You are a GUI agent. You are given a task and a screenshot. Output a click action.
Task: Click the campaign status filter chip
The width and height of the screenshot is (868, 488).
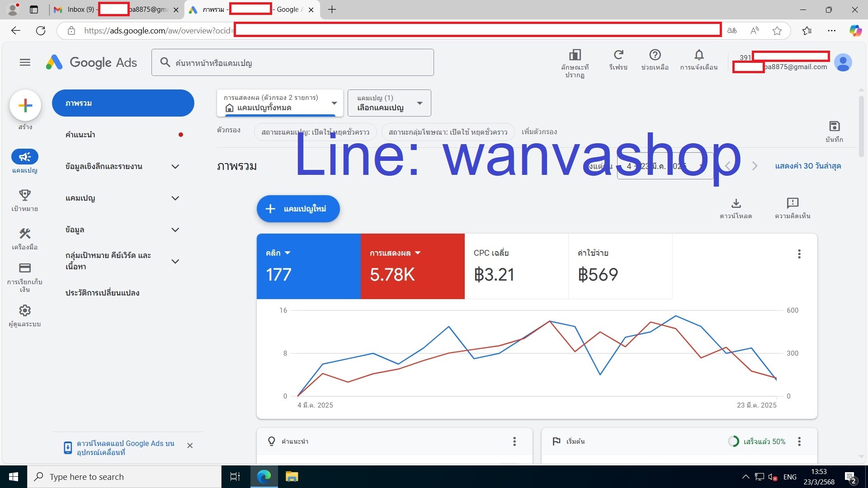[315, 132]
